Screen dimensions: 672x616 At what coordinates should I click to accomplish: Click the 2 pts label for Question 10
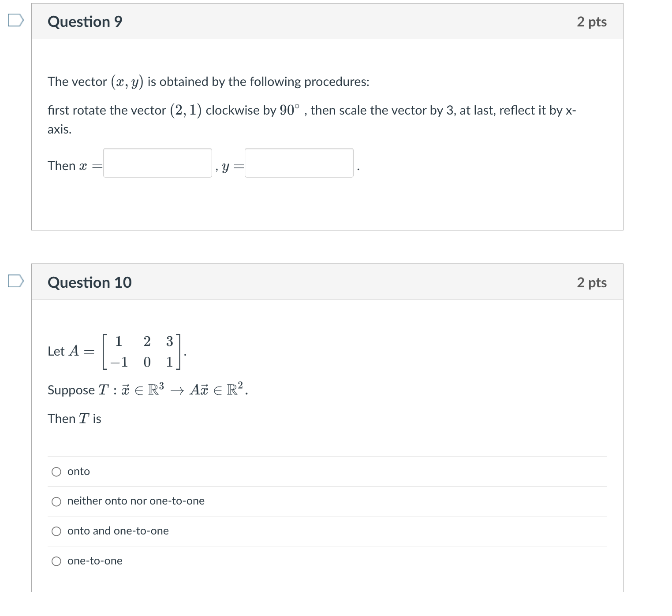point(592,282)
